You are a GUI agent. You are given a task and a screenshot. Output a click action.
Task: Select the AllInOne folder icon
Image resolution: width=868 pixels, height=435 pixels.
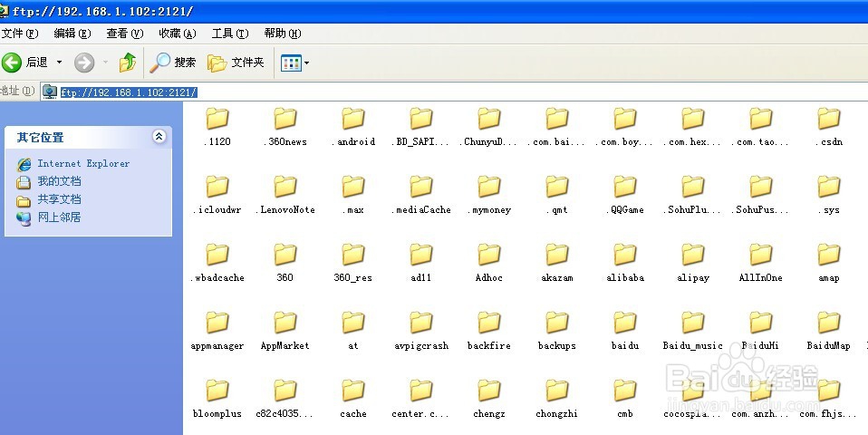coord(760,255)
